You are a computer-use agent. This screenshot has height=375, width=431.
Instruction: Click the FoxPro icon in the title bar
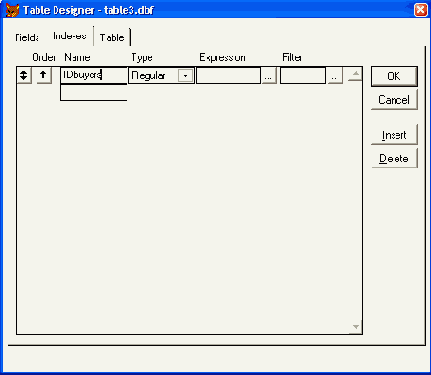click(x=12, y=10)
